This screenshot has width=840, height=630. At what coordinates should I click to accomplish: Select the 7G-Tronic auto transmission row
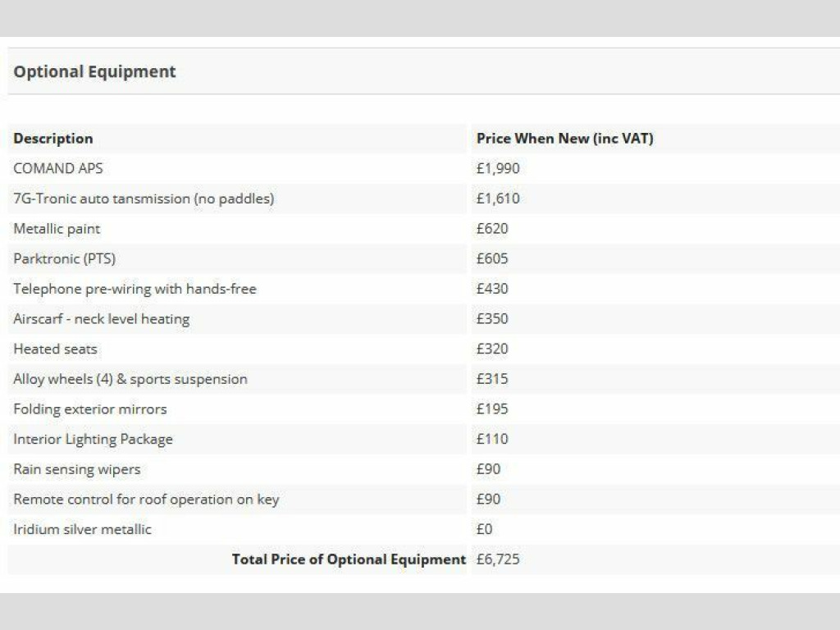[144, 199]
